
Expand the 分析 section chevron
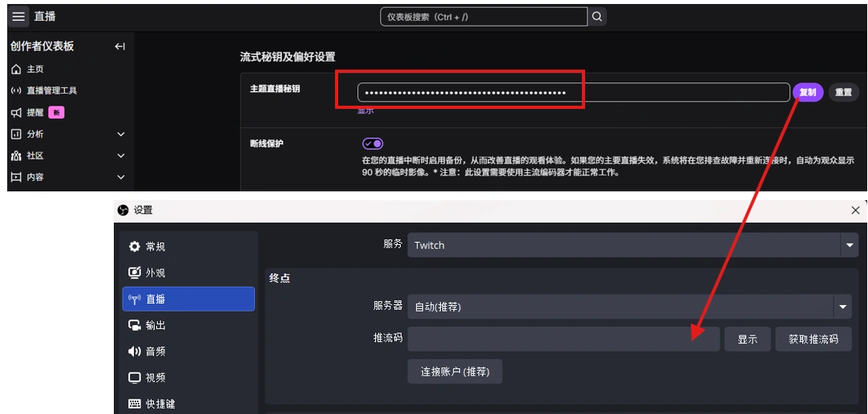click(121, 135)
